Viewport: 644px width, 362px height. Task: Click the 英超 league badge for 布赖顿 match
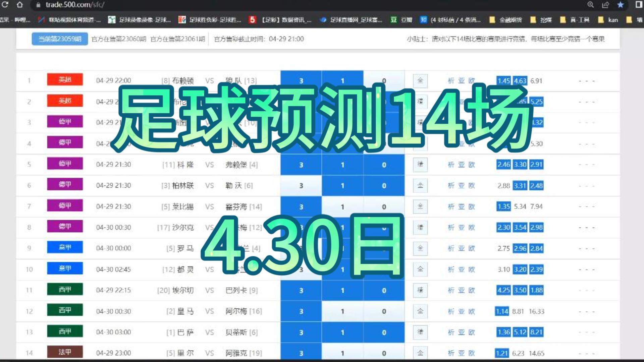(x=65, y=79)
